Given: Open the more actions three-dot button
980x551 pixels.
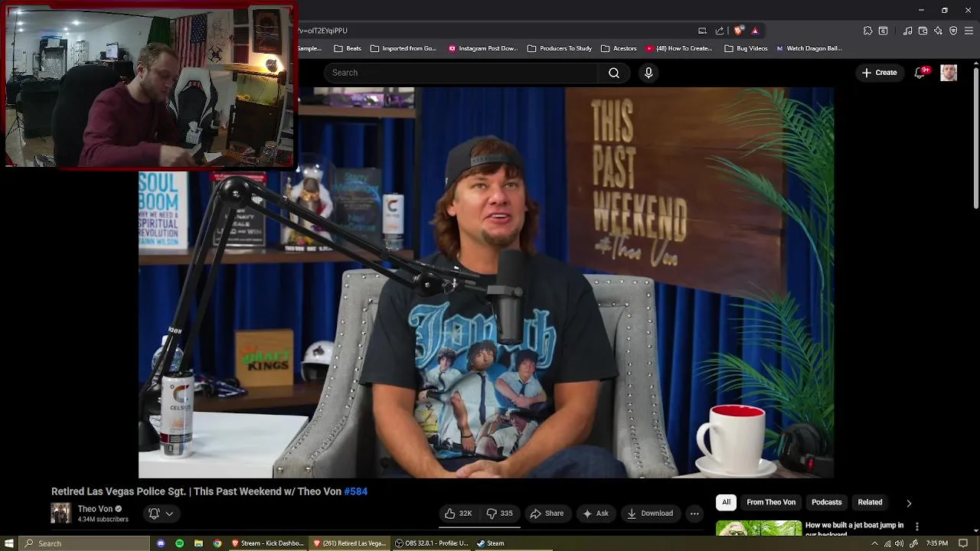Looking at the screenshot, I should click(694, 514).
